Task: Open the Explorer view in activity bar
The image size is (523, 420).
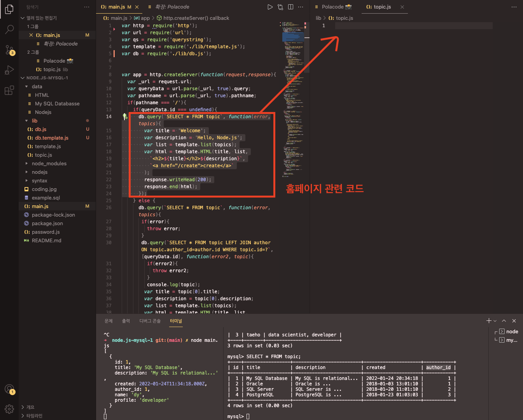Action: tap(9, 9)
